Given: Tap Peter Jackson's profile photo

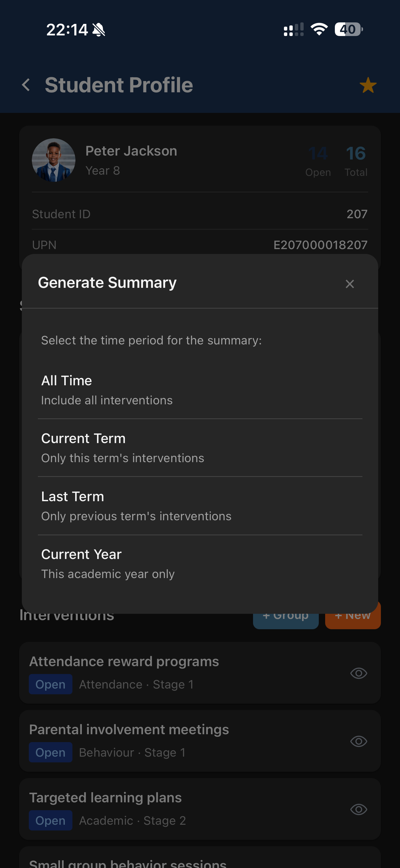Looking at the screenshot, I should [54, 160].
